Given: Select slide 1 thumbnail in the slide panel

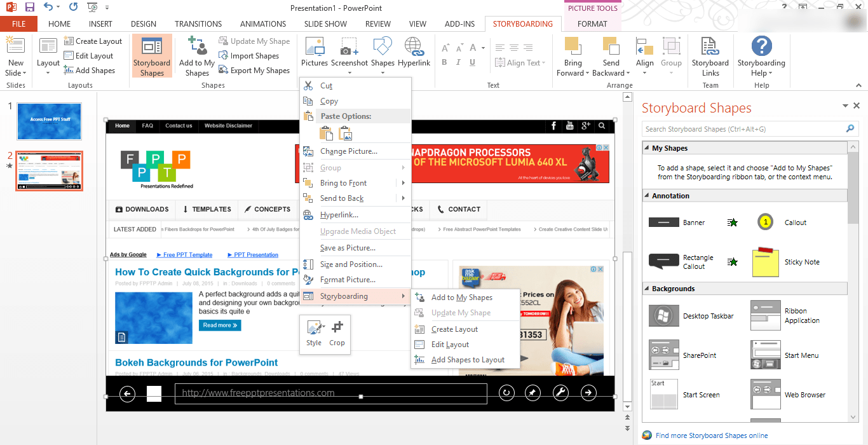Looking at the screenshot, I should click(50, 121).
